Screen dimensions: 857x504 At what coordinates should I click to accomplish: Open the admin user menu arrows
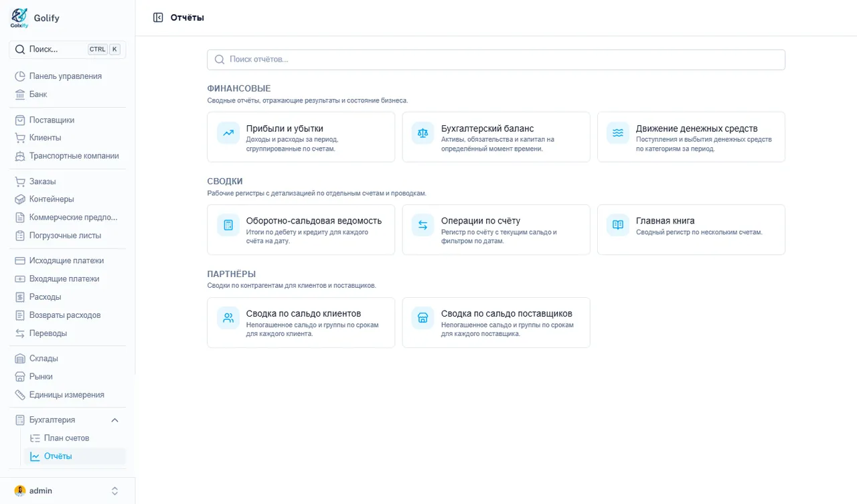[114, 491]
